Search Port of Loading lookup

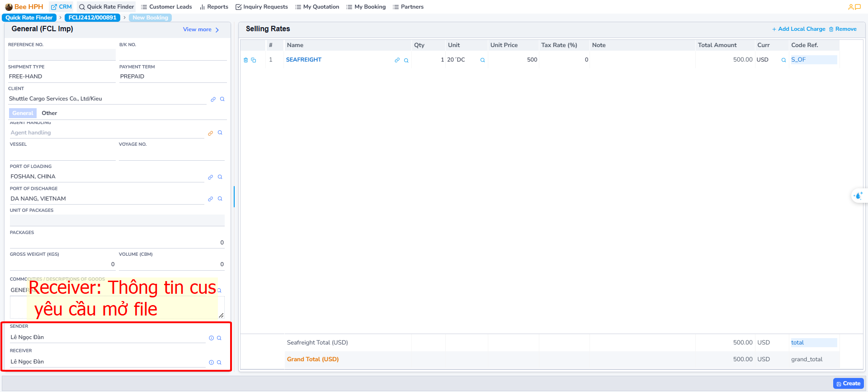coord(220,177)
